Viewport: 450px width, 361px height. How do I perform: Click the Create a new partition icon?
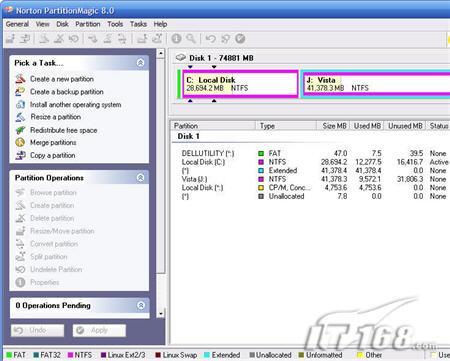(20, 79)
